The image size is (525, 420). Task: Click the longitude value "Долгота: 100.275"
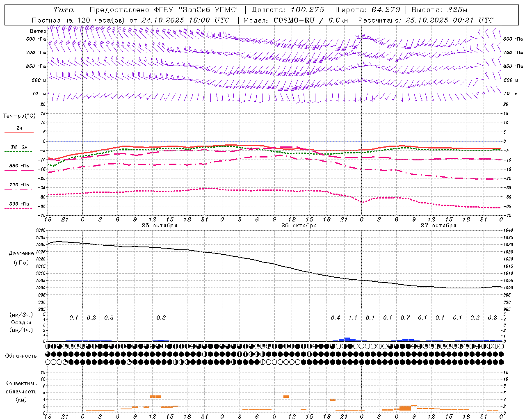coord(288,10)
